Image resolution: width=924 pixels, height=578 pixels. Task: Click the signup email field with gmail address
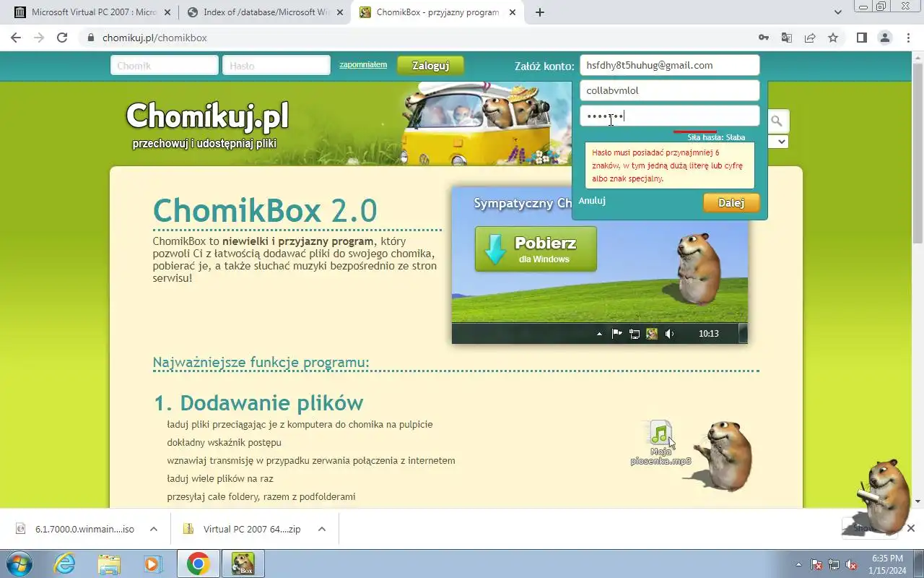tap(670, 65)
